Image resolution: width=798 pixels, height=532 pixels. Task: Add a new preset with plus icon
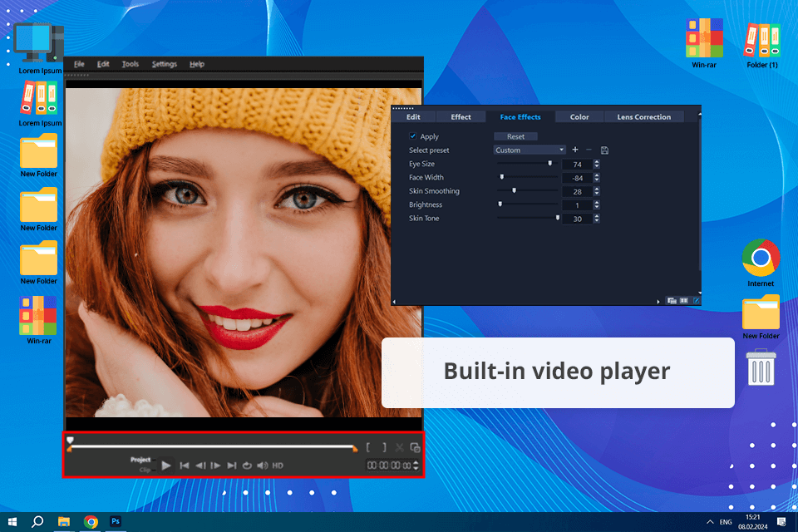click(x=575, y=150)
